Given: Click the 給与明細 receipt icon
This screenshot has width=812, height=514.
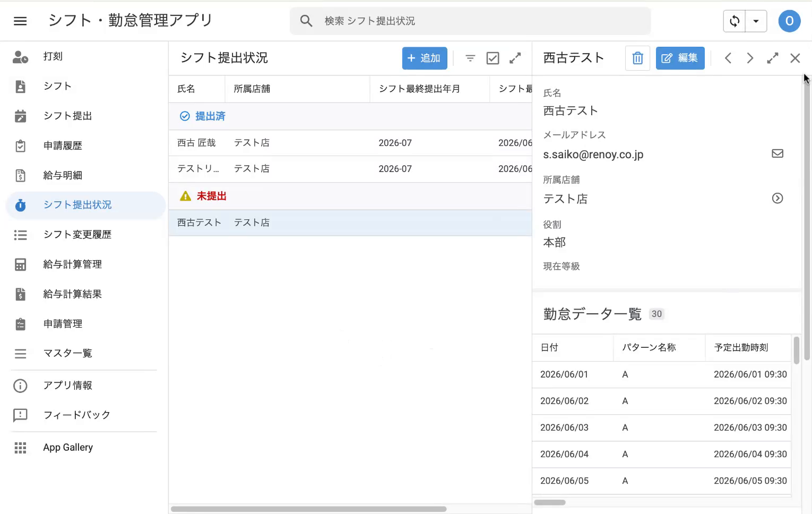Looking at the screenshot, I should pyautogui.click(x=20, y=176).
